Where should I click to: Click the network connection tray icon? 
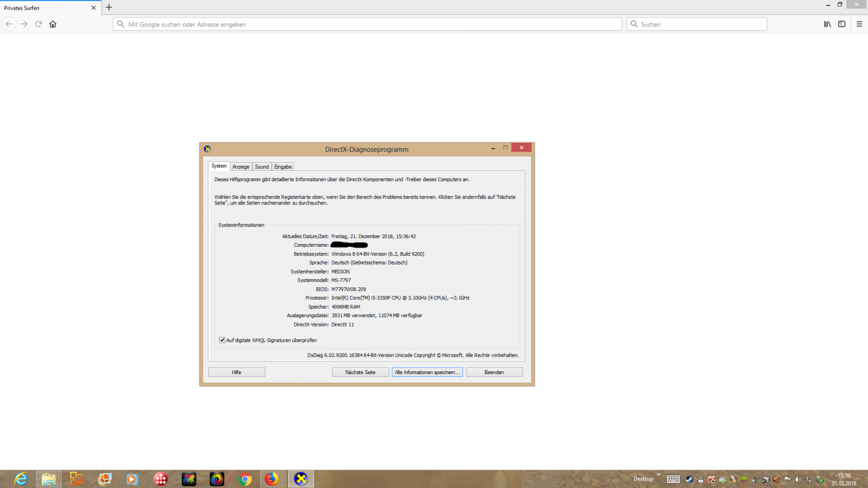(x=809, y=479)
